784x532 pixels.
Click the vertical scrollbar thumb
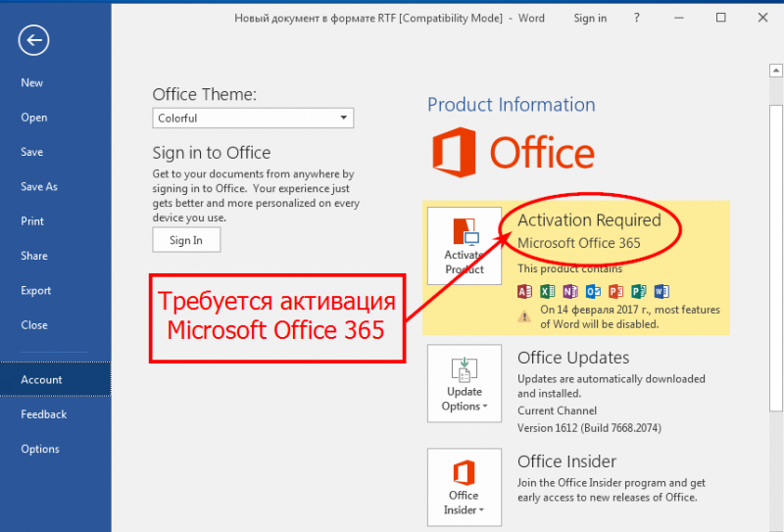pos(776,258)
